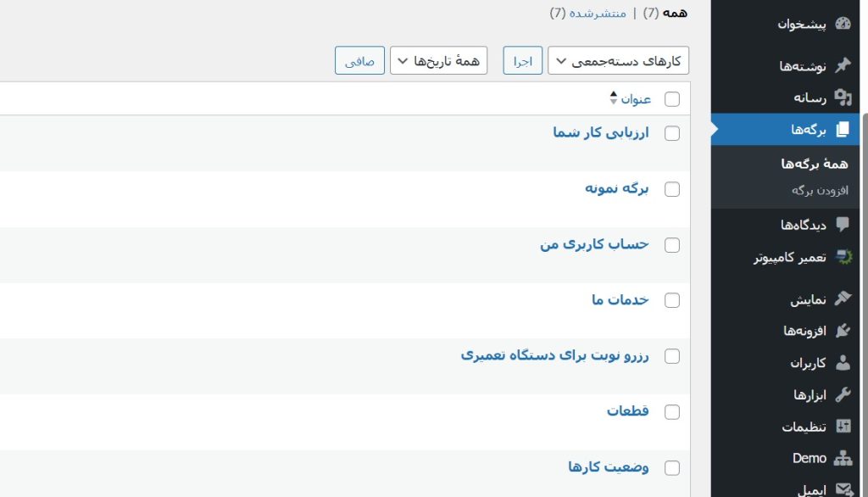
Task: Click the pages icon beside برگه‌ها
Action: point(843,129)
